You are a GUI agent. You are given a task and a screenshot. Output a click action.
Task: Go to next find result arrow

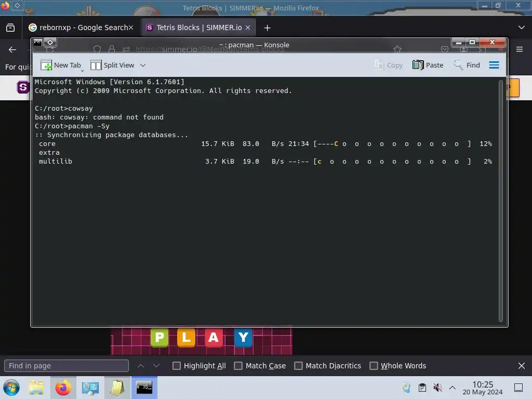coord(156,366)
